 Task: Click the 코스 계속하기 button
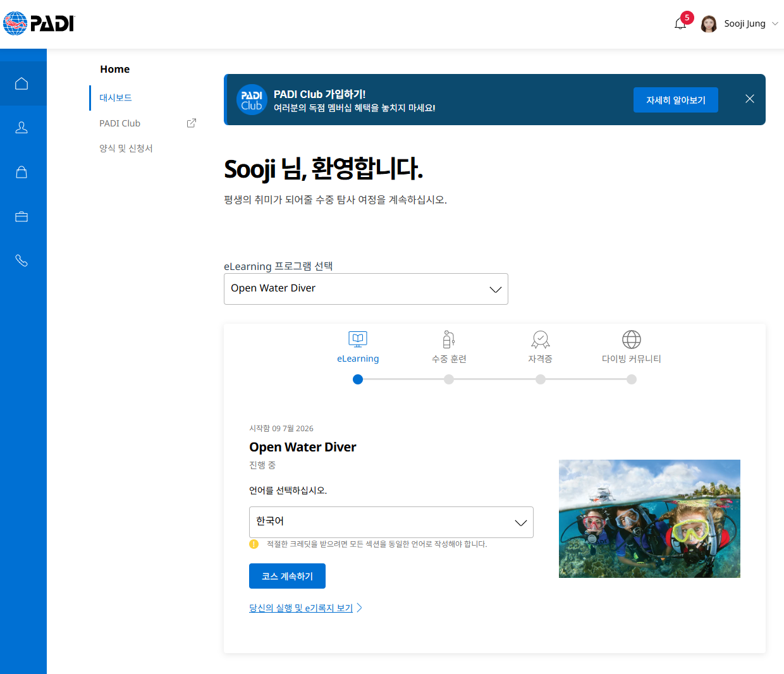coord(287,576)
